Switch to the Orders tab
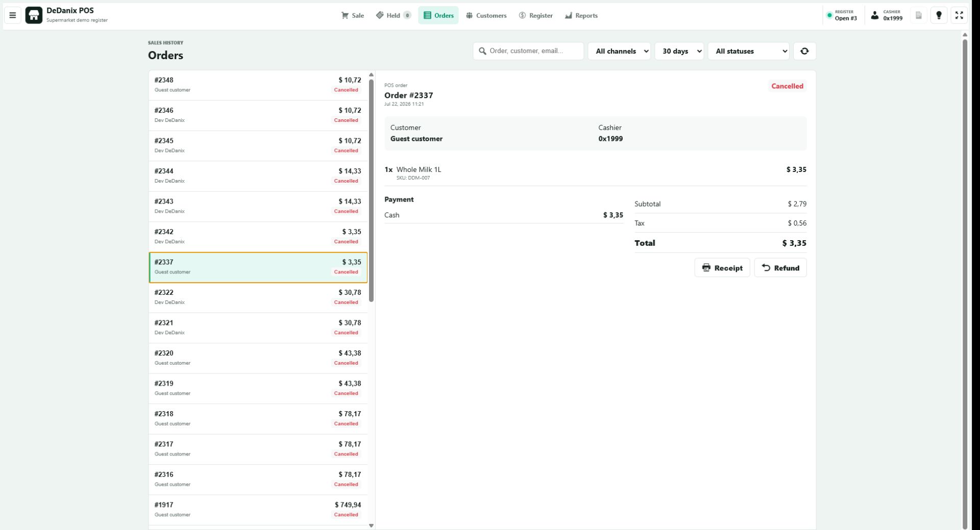 (438, 15)
